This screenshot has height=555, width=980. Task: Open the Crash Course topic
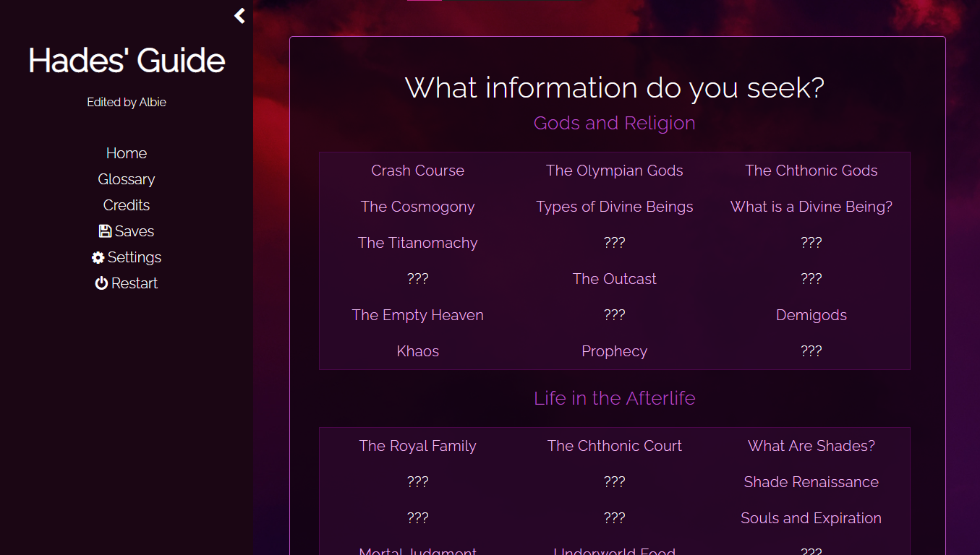(x=417, y=171)
